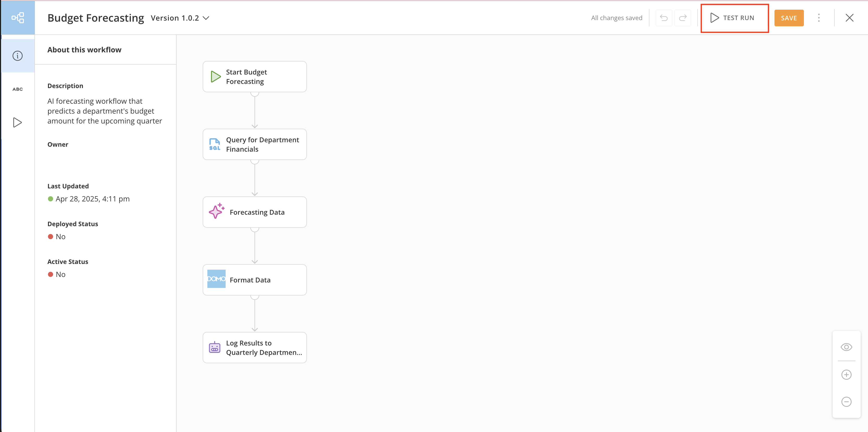Click the SQL icon on Query node

215,144
